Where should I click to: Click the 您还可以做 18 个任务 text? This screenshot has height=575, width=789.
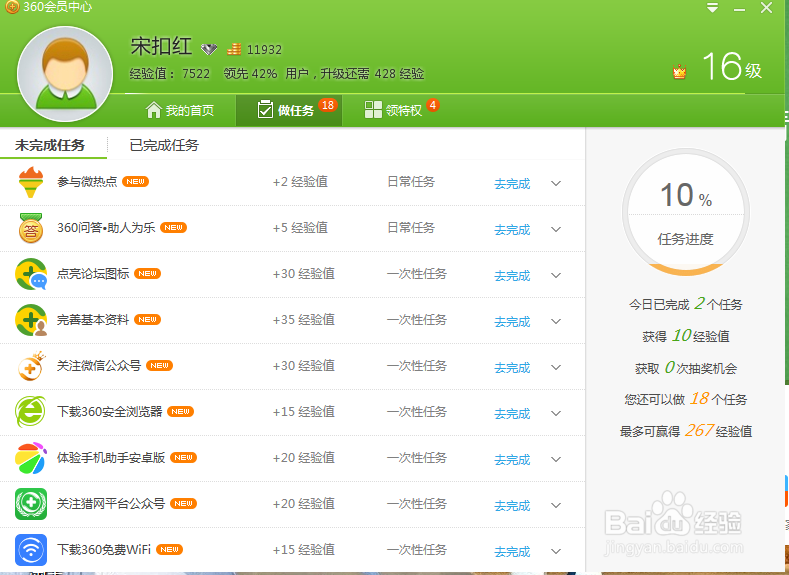(x=686, y=399)
